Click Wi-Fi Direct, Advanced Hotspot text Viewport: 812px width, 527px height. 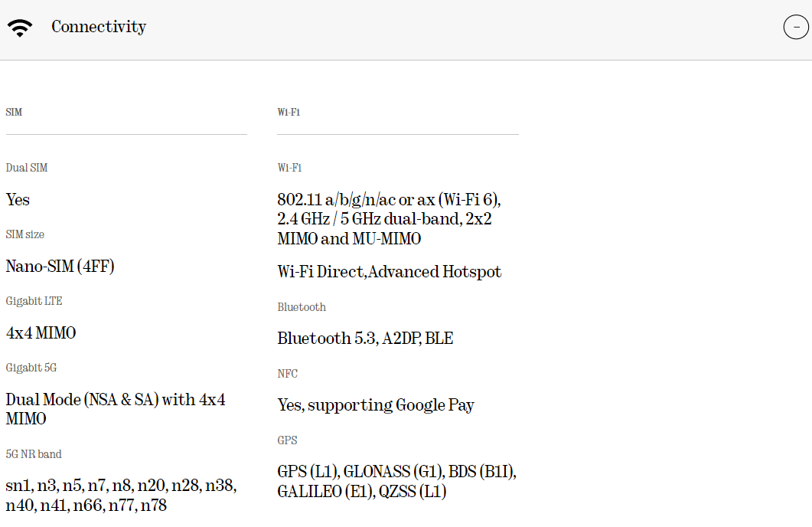click(x=390, y=272)
